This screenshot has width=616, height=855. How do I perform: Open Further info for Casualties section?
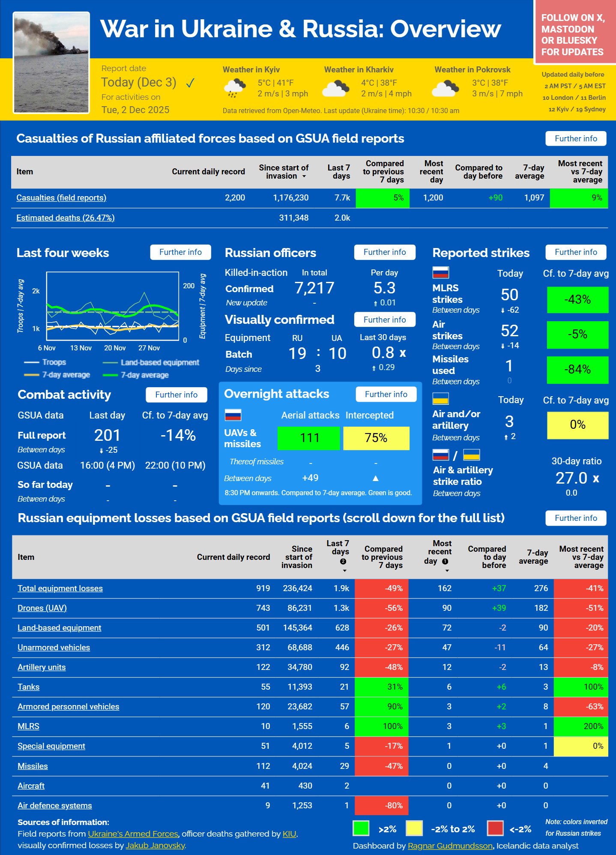pos(576,138)
